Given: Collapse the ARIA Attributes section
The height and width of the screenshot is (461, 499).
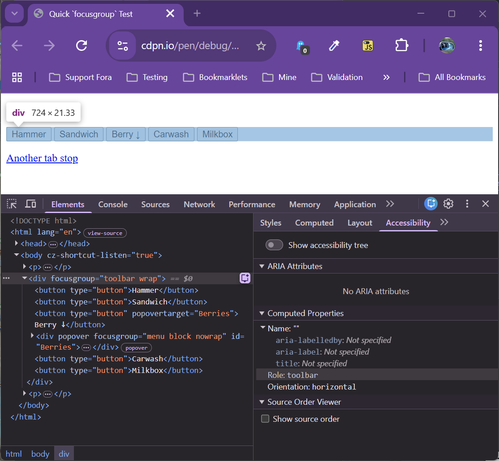Looking at the screenshot, I should coord(262,266).
